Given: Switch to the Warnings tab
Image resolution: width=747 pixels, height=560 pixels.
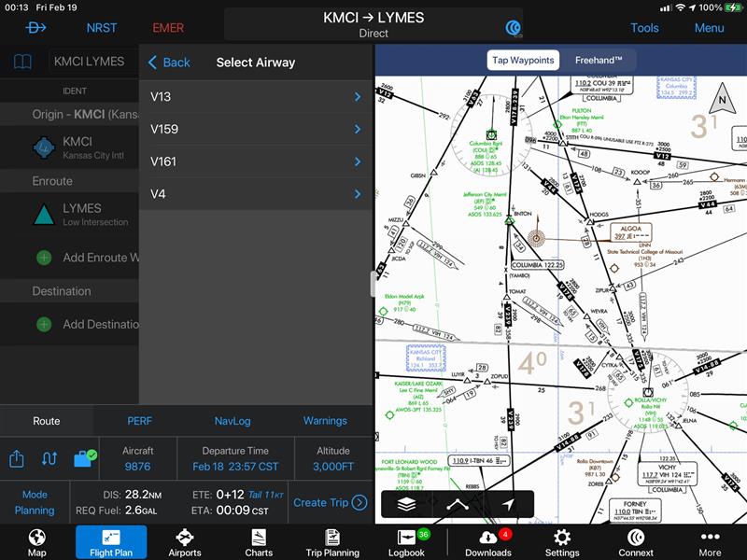Looking at the screenshot, I should pyautogui.click(x=325, y=421).
